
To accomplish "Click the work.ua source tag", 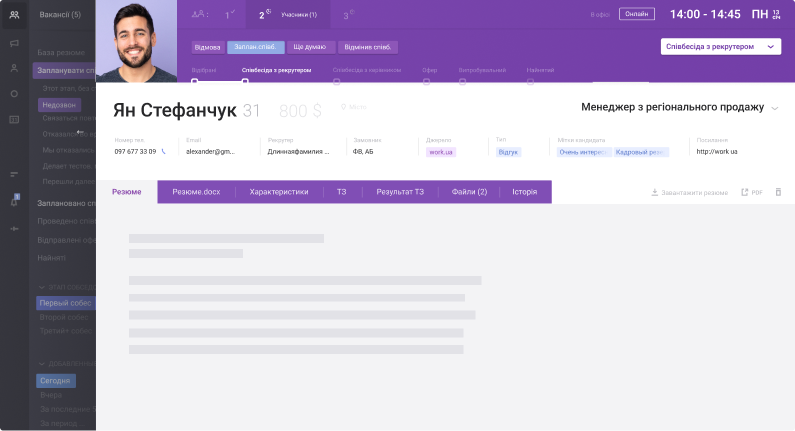I will pos(441,152).
